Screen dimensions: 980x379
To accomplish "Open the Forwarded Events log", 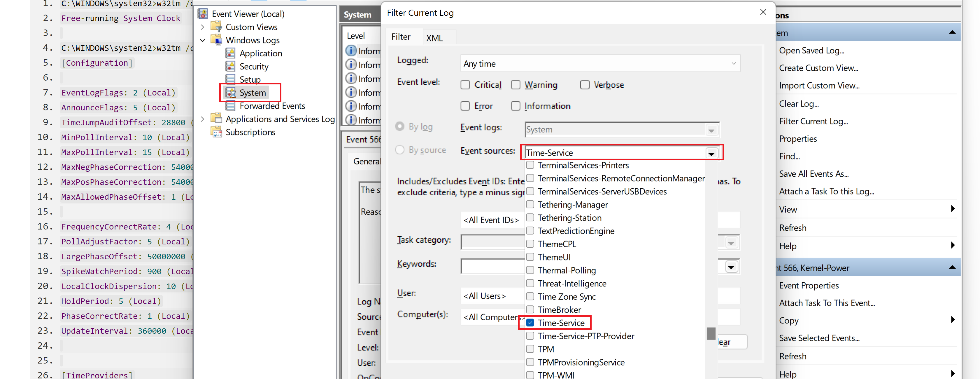I will [231, 105].
